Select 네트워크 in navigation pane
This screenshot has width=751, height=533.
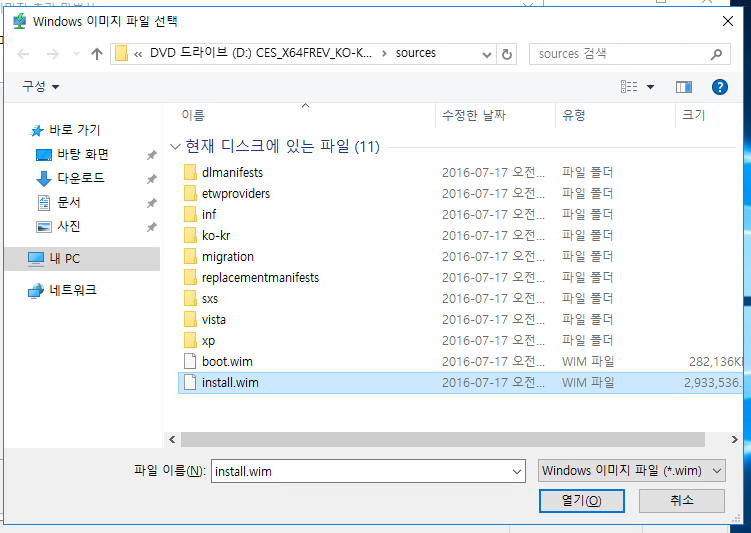click(62, 290)
